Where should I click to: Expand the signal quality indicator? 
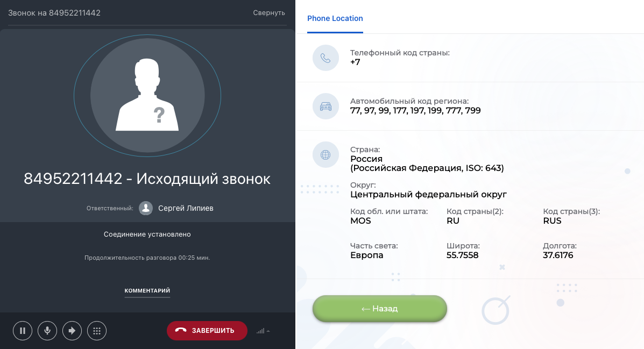pos(263,331)
